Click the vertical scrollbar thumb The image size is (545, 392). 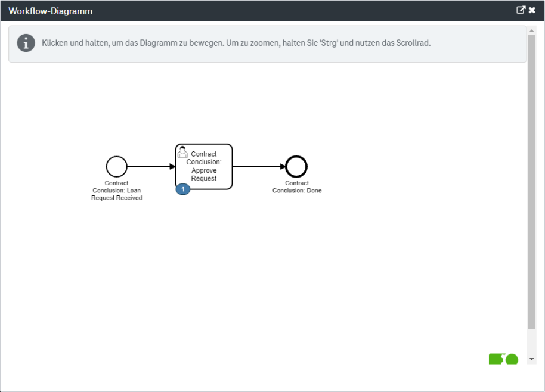pyautogui.click(x=531, y=182)
